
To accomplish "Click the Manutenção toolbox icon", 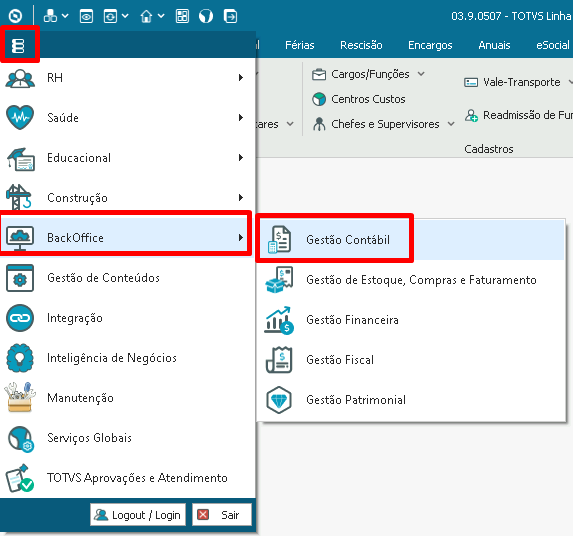I will 20,397.
